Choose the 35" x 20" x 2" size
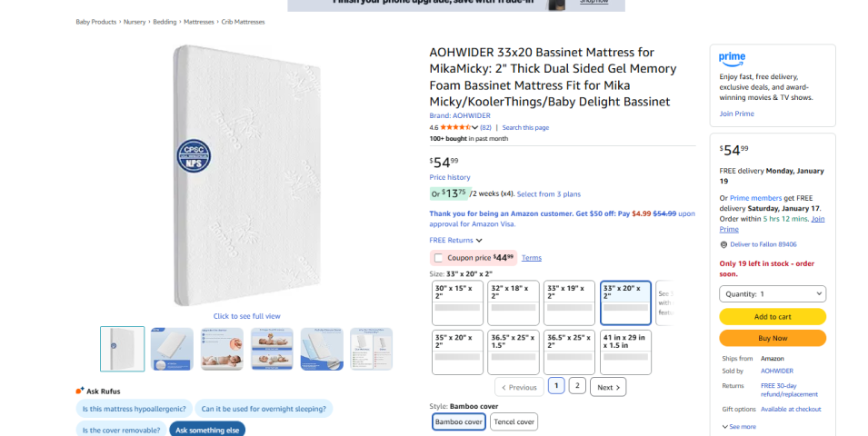 point(457,352)
